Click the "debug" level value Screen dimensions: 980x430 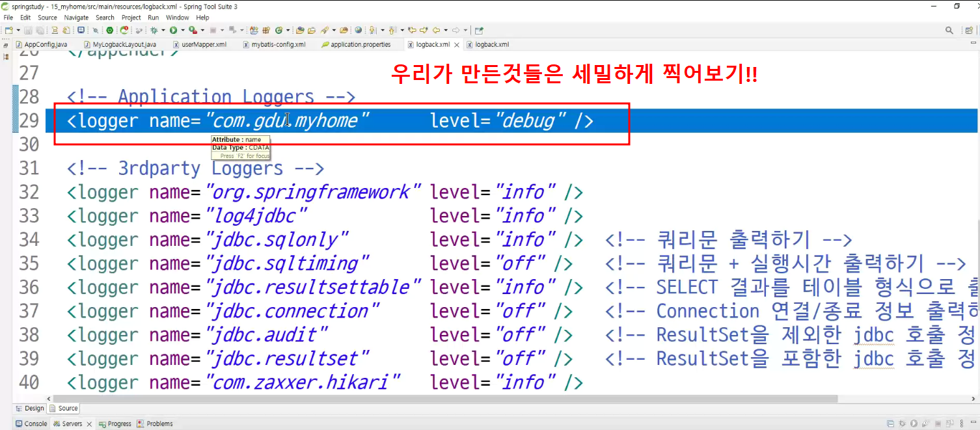tap(530, 120)
